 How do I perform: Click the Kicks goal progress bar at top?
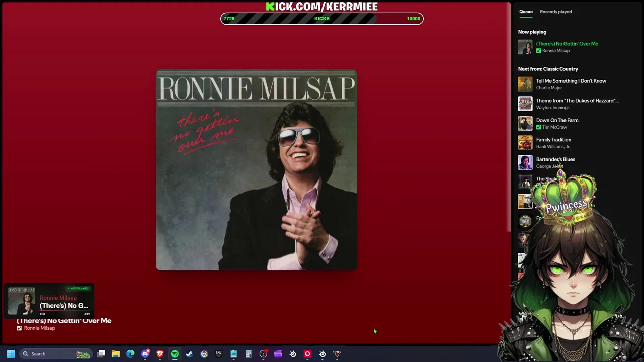322,19
